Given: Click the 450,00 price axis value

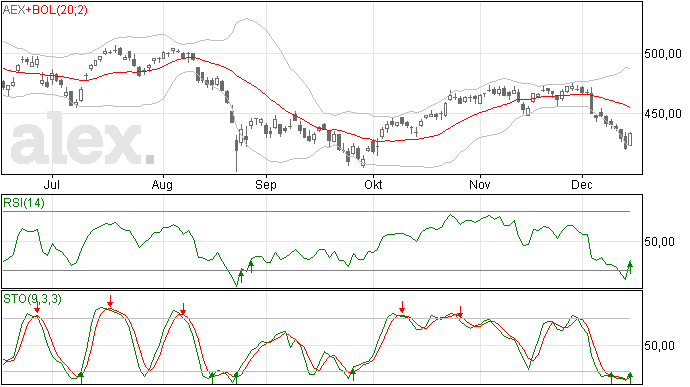Looking at the screenshot, I should (662, 114).
